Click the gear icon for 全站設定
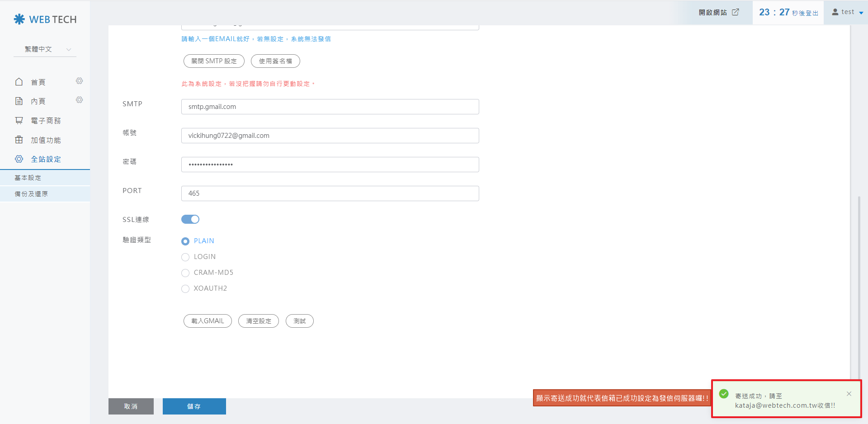868x424 pixels. (x=19, y=159)
